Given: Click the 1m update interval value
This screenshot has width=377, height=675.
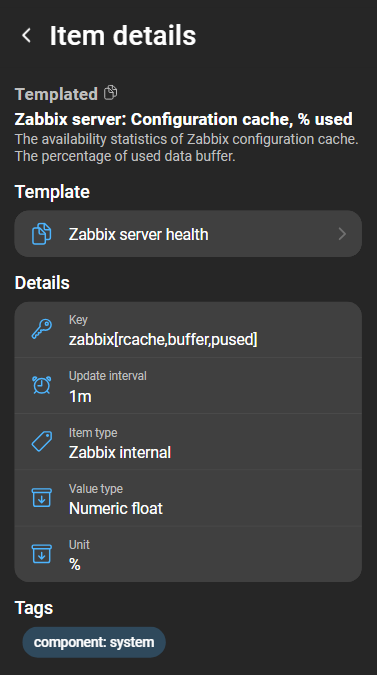Looking at the screenshot, I should [x=80, y=396].
